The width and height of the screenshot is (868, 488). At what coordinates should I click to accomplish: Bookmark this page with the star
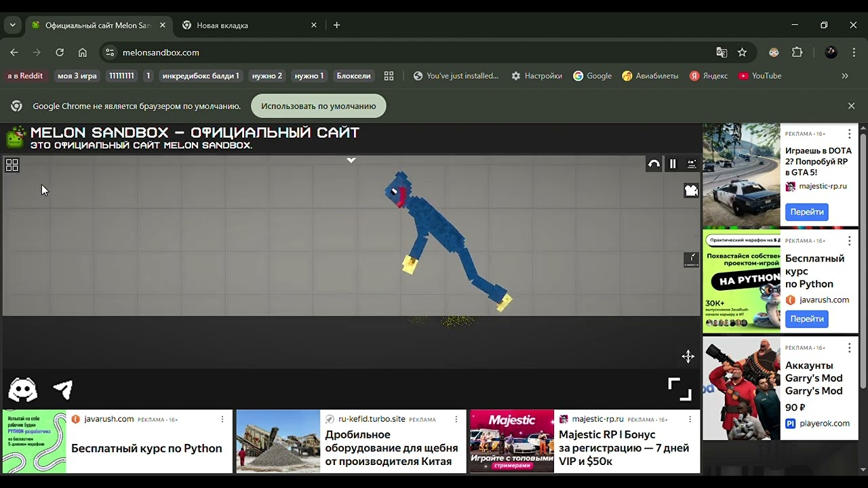point(743,52)
